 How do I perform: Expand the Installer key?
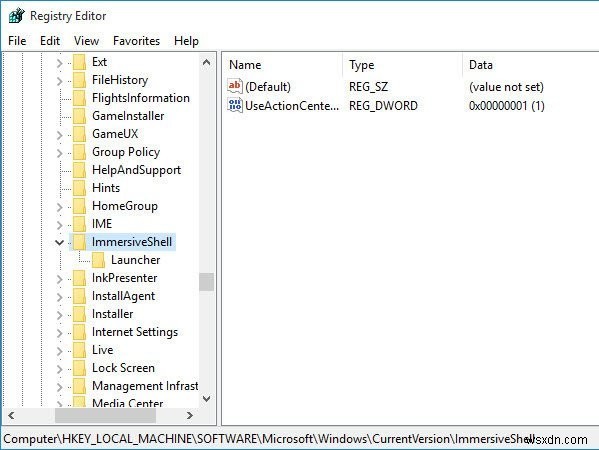pyautogui.click(x=59, y=314)
